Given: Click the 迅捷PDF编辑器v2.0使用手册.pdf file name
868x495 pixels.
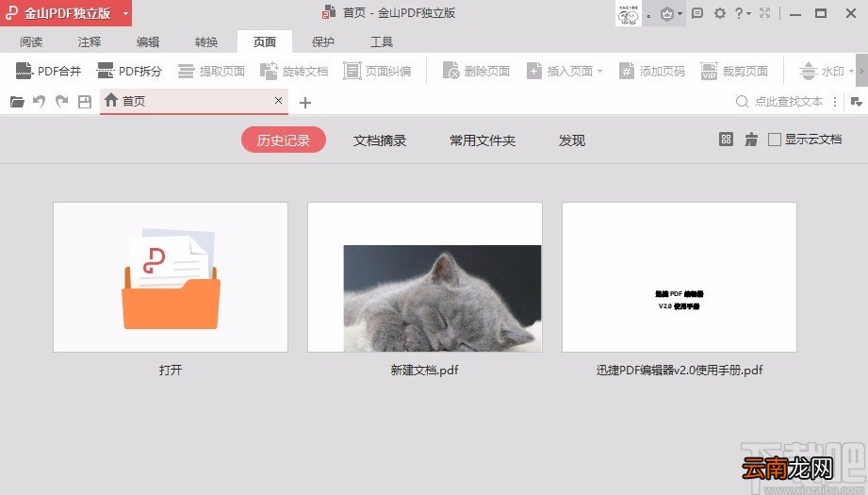Looking at the screenshot, I should (680, 370).
